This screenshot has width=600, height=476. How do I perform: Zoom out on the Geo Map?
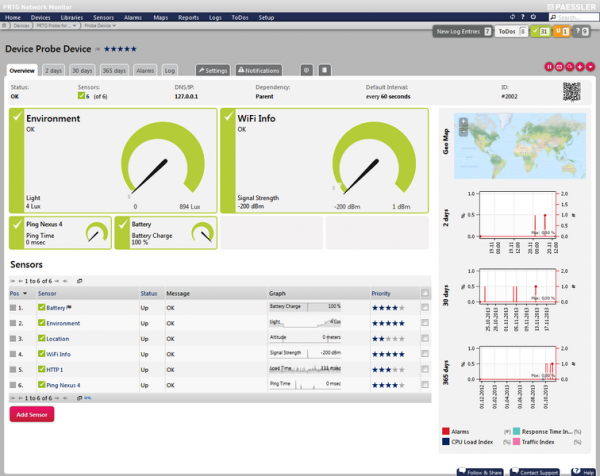[x=463, y=131]
